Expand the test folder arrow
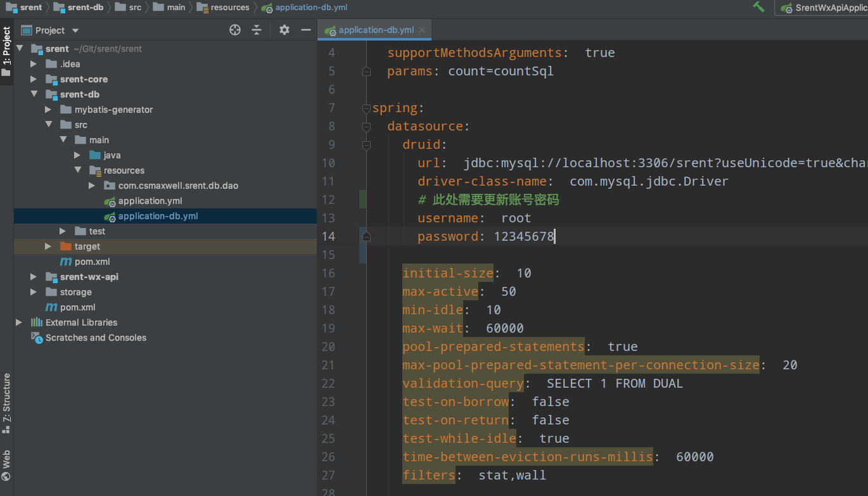 coord(63,231)
